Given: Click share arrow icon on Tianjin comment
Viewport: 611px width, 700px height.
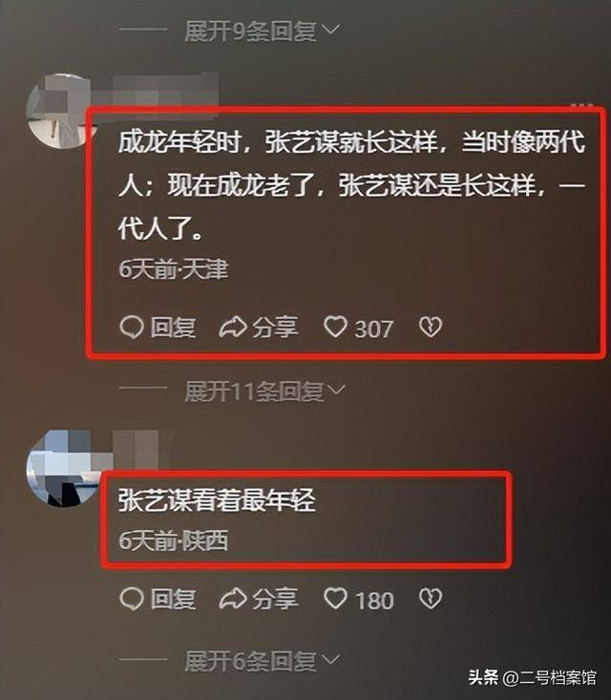Looking at the screenshot, I should (x=233, y=328).
